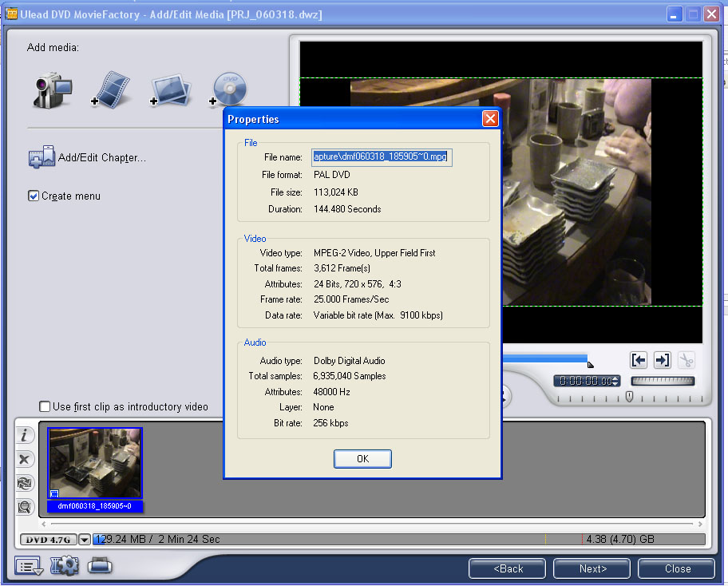The height and width of the screenshot is (586, 728).
Task: Add a slideshow with the photos icon
Action: 170,90
